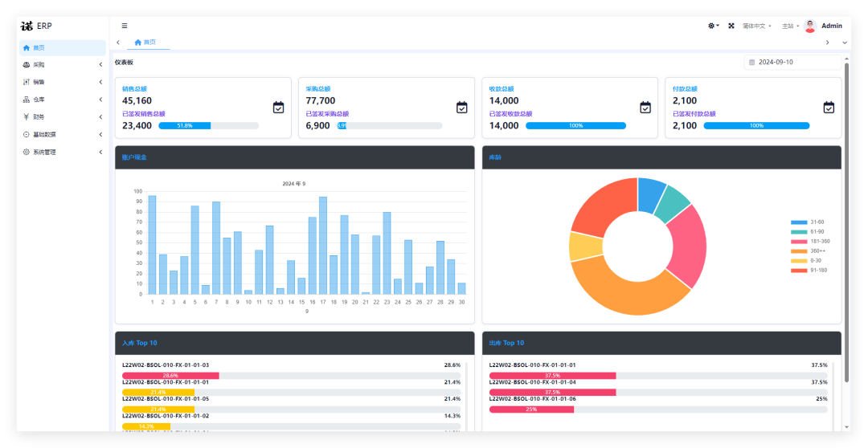The image size is (868, 448).
Task: Click the small progress bar on 采购总额 card
Action: tap(390, 125)
